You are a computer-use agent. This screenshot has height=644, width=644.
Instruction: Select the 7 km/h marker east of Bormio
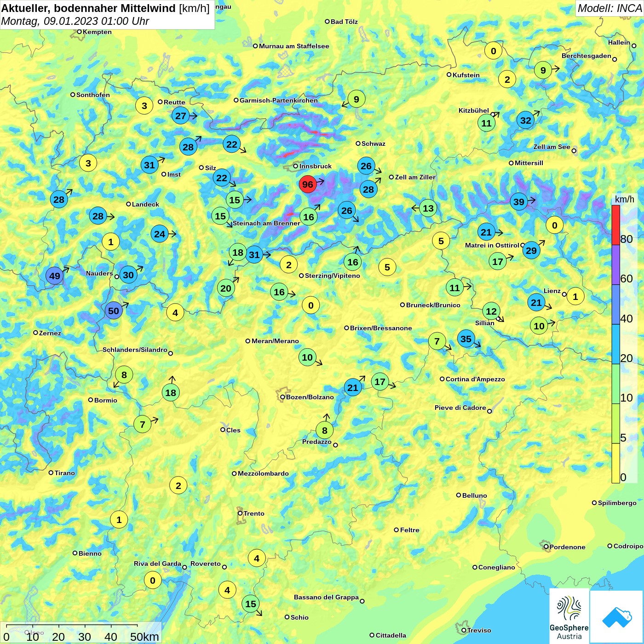click(x=143, y=424)
